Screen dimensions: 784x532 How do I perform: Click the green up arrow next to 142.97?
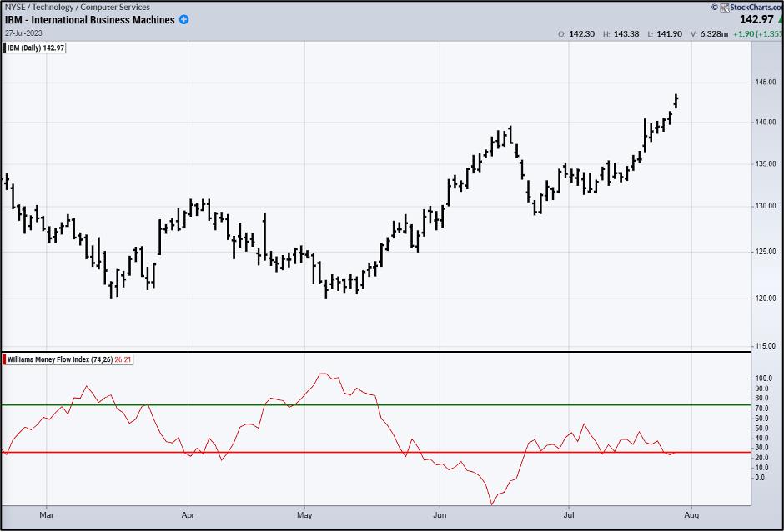pos(781,19)
